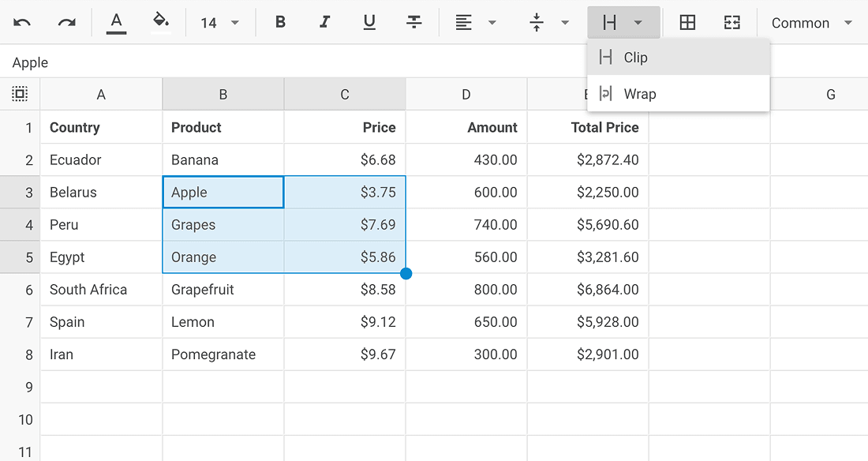Open the font size 14 dropdown
The width and height of the screenshot is (868, 461).
[220, 23]
